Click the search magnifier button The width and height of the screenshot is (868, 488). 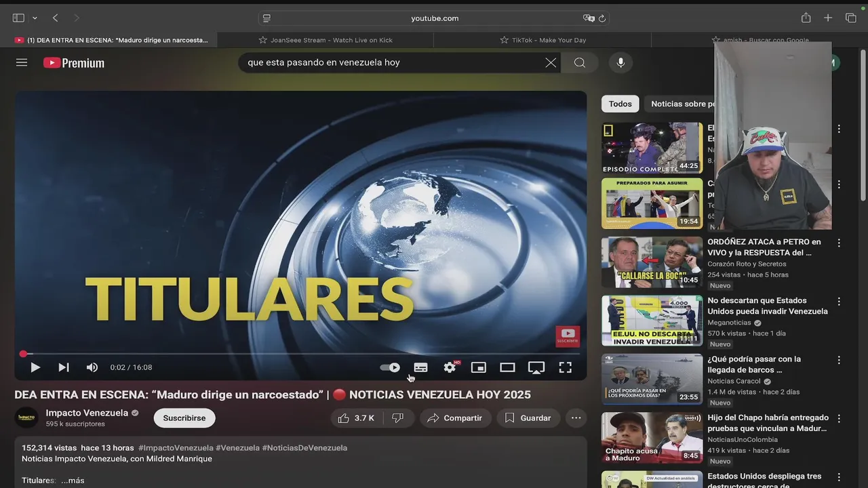tap(580, 62)
